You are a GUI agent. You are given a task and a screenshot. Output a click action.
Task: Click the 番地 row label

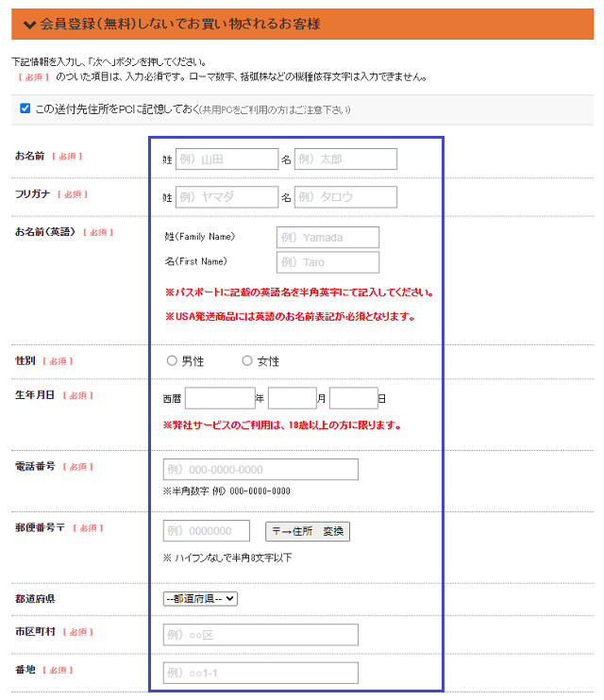coord(25,670)
